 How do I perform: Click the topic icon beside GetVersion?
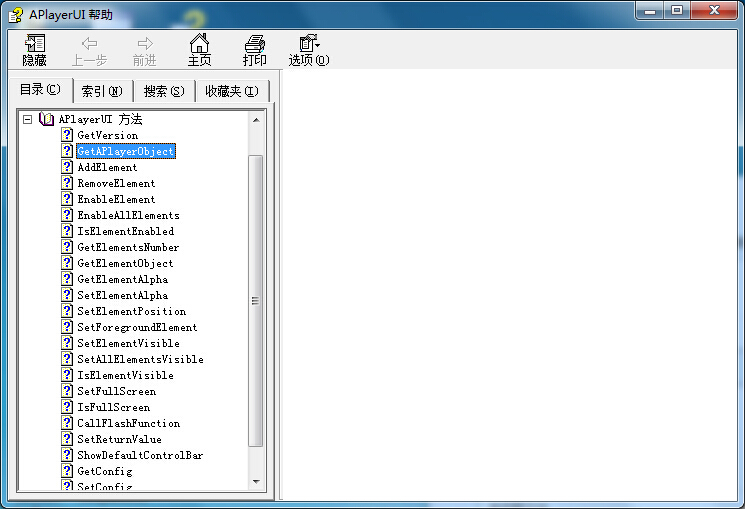pos(67,134)
